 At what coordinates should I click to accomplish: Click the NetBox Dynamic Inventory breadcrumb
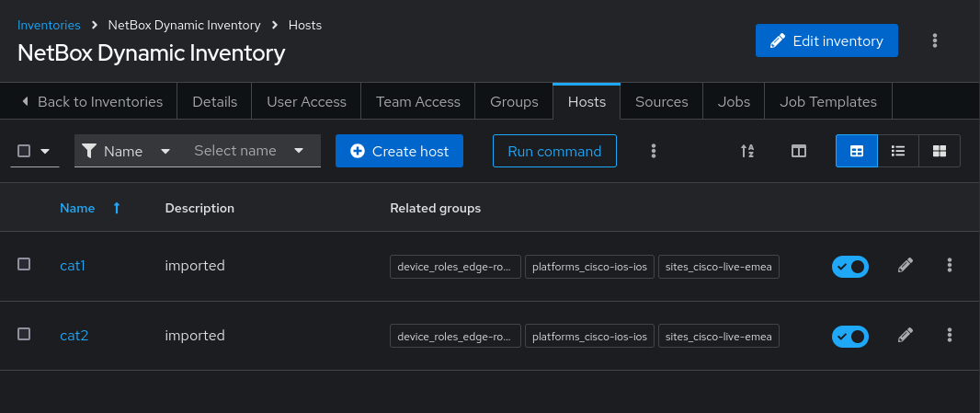tap(185, 25)
